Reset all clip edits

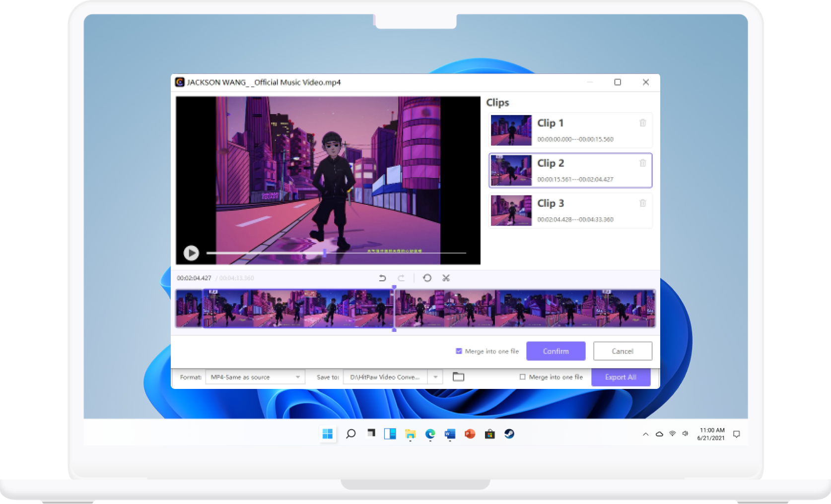[x=427, y=278]
